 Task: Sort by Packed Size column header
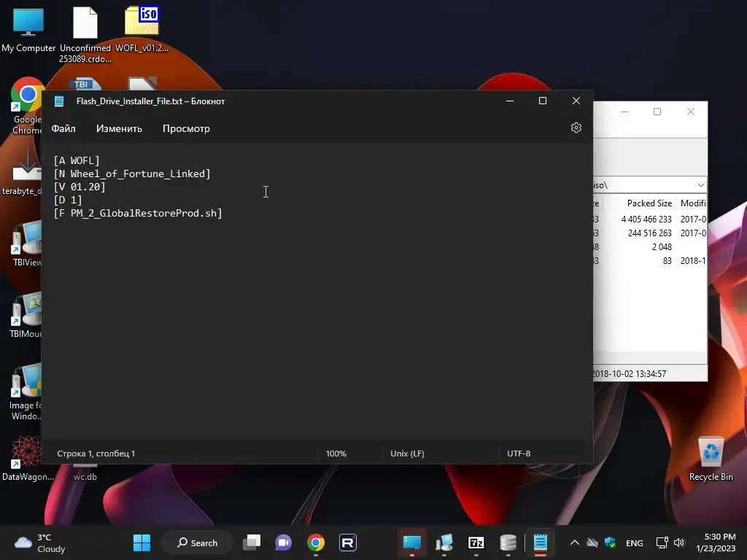click(x=649, y=203)
